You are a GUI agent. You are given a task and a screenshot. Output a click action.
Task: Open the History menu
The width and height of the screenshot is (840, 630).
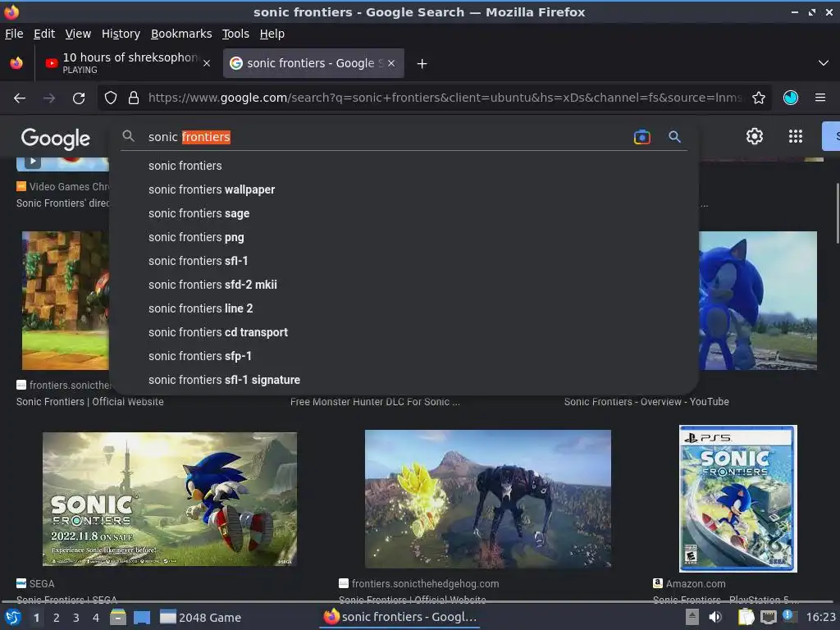click(121, 34)
